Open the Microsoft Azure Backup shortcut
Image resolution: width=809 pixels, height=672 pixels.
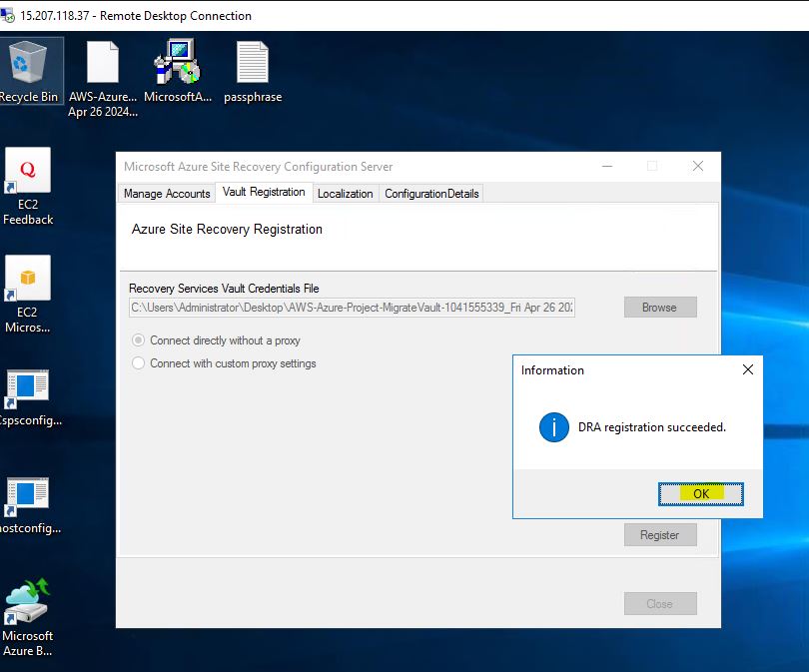pyautogui.click(x=28, y=602)
